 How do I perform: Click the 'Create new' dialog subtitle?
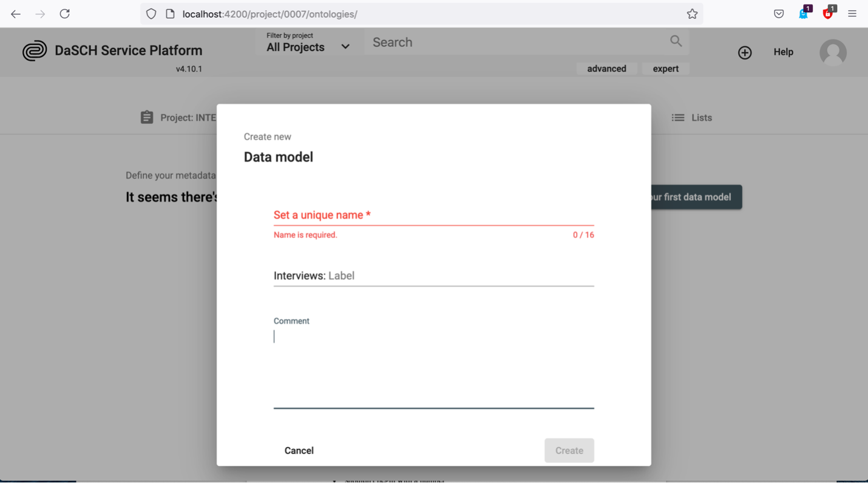[x=268, y=137]
